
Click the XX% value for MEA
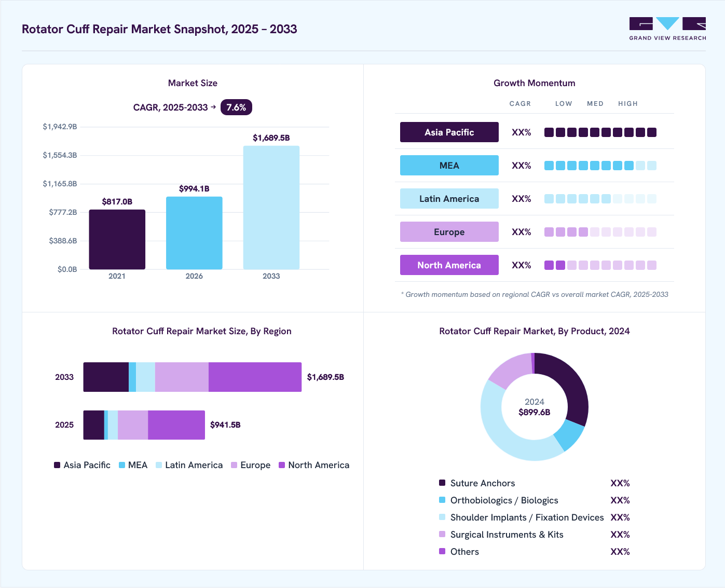pos(522,166)
